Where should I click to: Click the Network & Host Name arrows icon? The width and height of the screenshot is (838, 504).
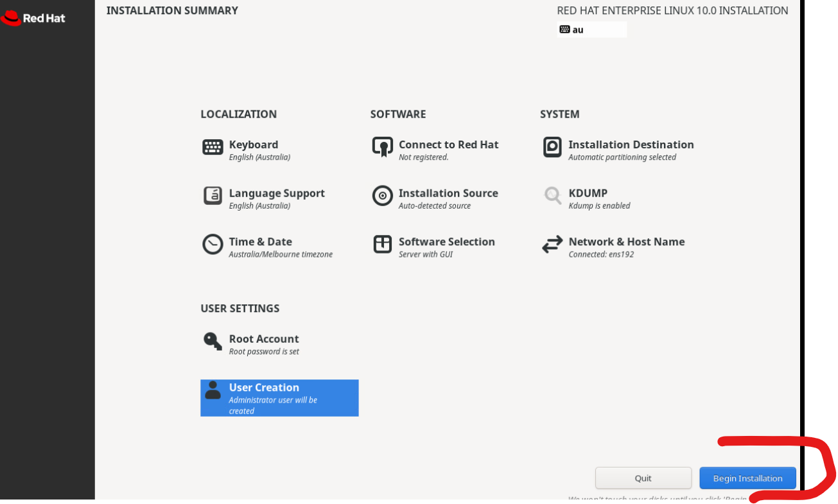click(552, 244)
